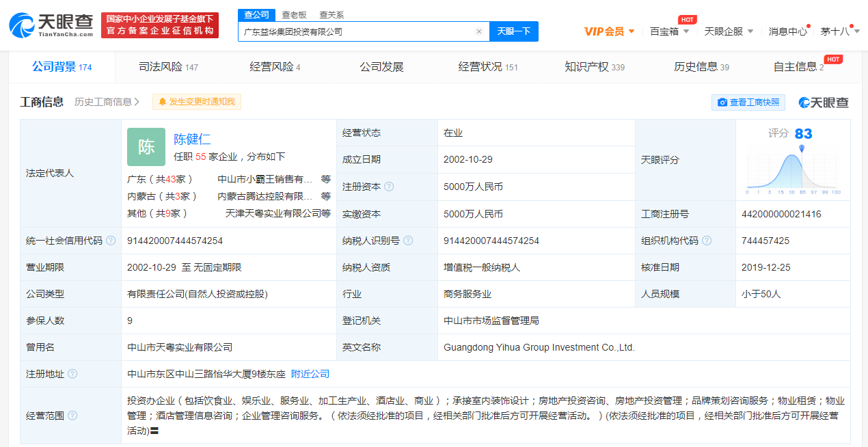
Task: Switch to 查老板 search tab
Action: click(294, 14)
